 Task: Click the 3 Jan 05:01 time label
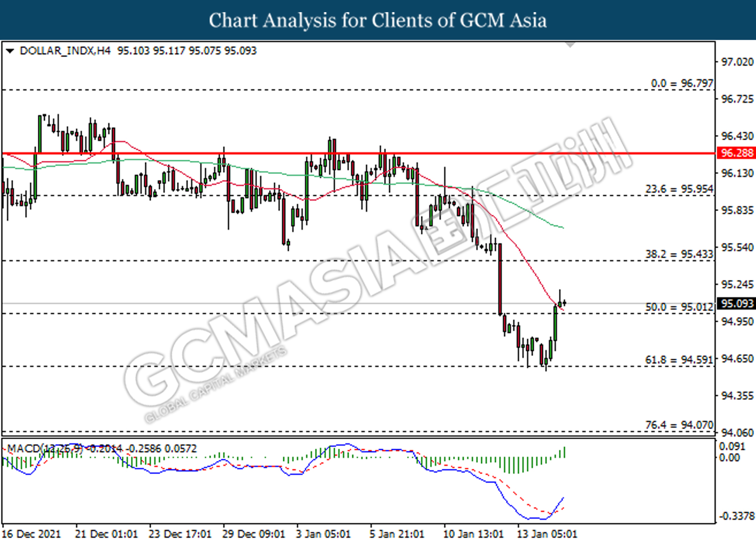(x=323, y=534)
